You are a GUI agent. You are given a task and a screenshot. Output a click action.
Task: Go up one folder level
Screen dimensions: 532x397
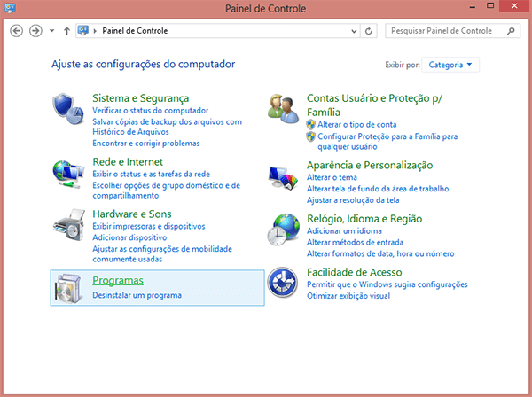pyautogui.click(x=67, y=31)
